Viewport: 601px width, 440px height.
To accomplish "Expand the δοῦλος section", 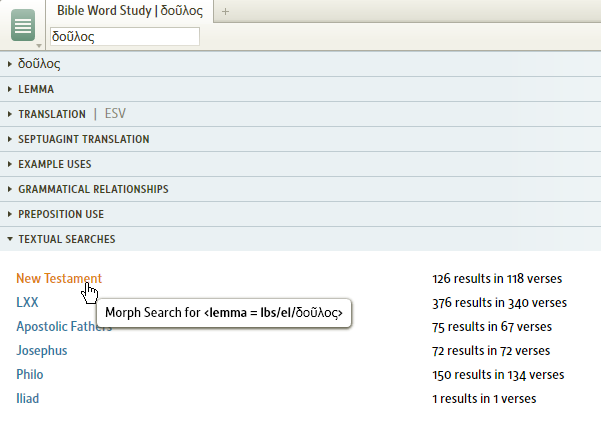I will pyautogui.click(x=300, y=64).
